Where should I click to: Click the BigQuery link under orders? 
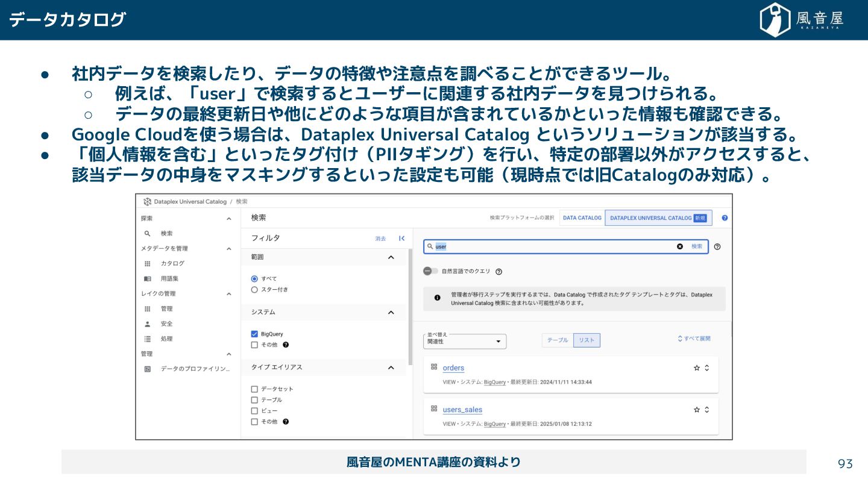[x=495, y=382]
